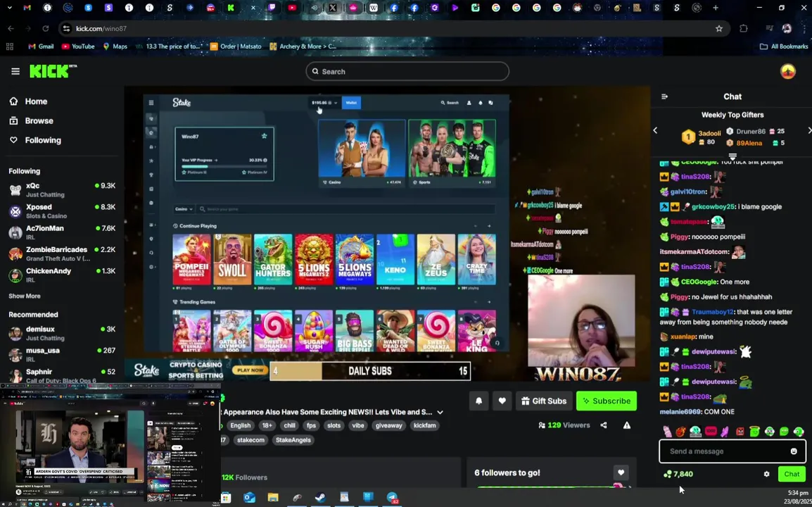Click the StakeAngels tag
This screenshot has width=812, height=507.
pyautogui.click(x=293, y=439)
